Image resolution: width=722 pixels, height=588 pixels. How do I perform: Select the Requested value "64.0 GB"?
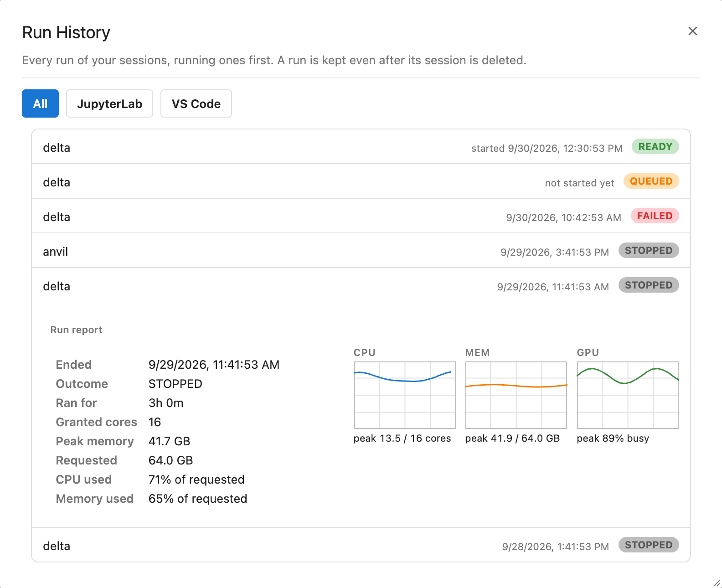coord(171,460)
